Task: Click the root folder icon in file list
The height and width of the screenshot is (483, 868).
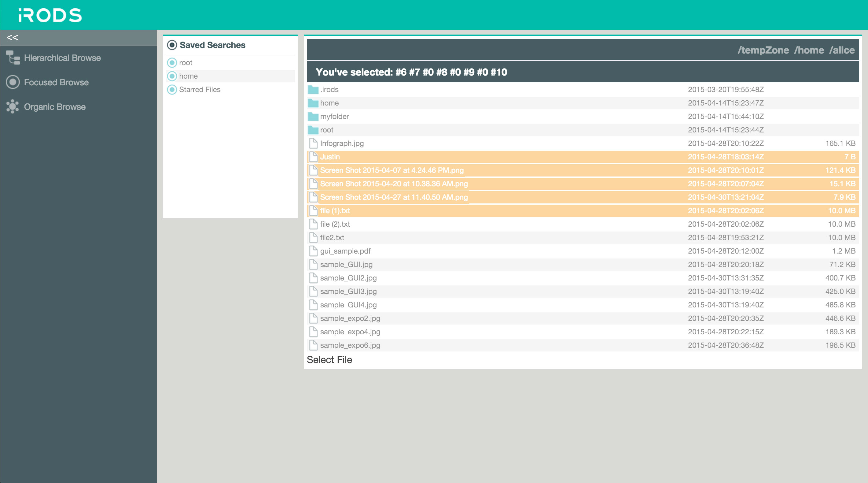Action: tap(313, 130)
